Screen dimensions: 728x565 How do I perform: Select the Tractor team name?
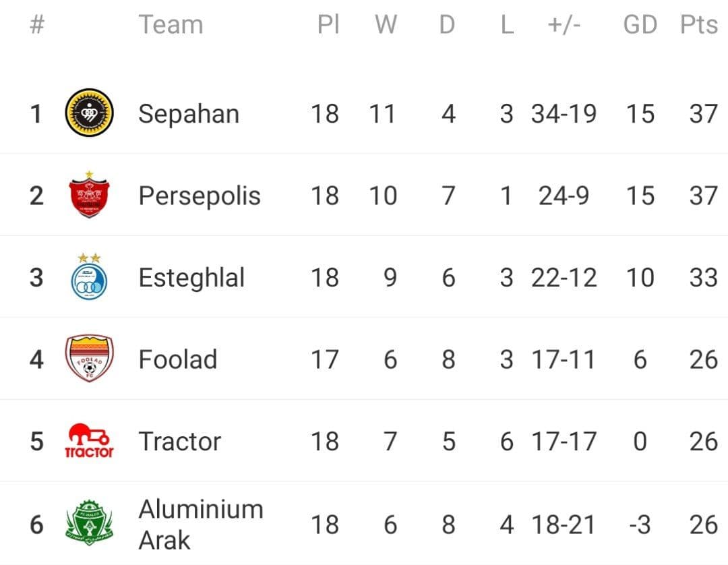180,442
